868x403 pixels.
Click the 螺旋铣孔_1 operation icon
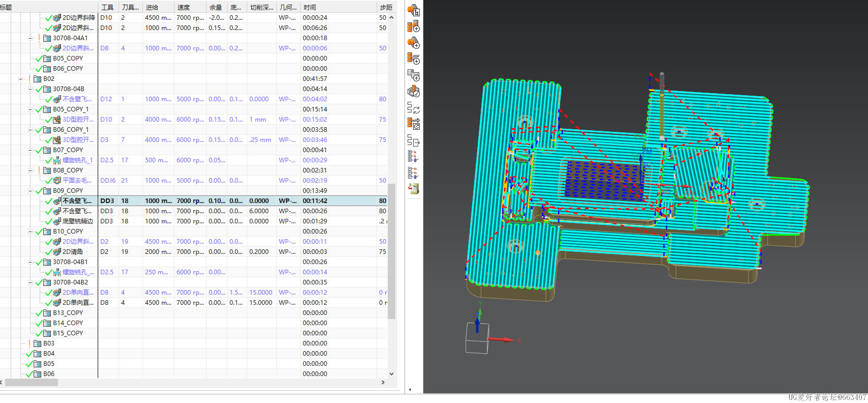[57, 160]
